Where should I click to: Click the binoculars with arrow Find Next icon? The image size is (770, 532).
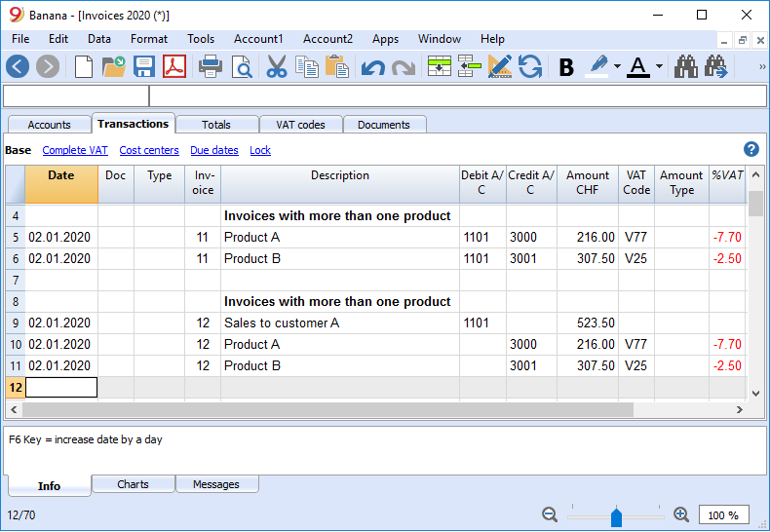tap(716, 66)
